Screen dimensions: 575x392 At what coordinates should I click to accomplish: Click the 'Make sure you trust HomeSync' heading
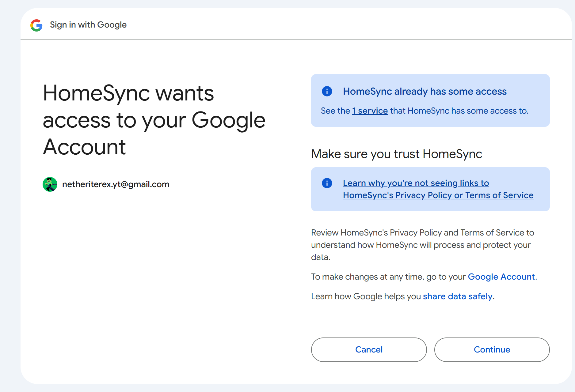click(396, 154)
